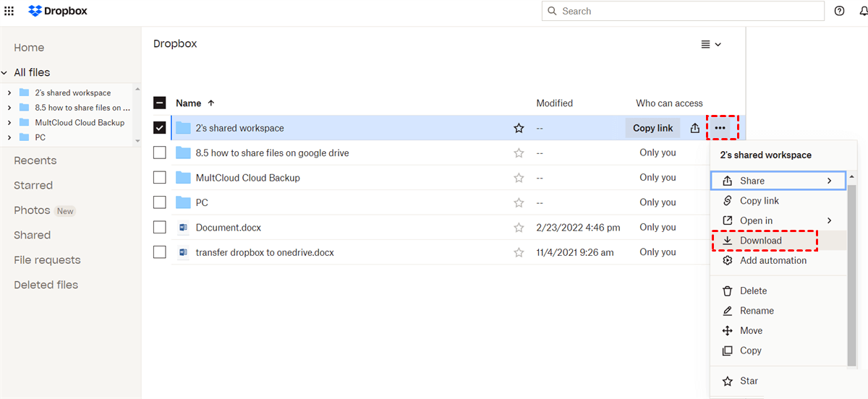Star the 2's shared workspace folder
The image size is (868, 399).
point(519,128)
